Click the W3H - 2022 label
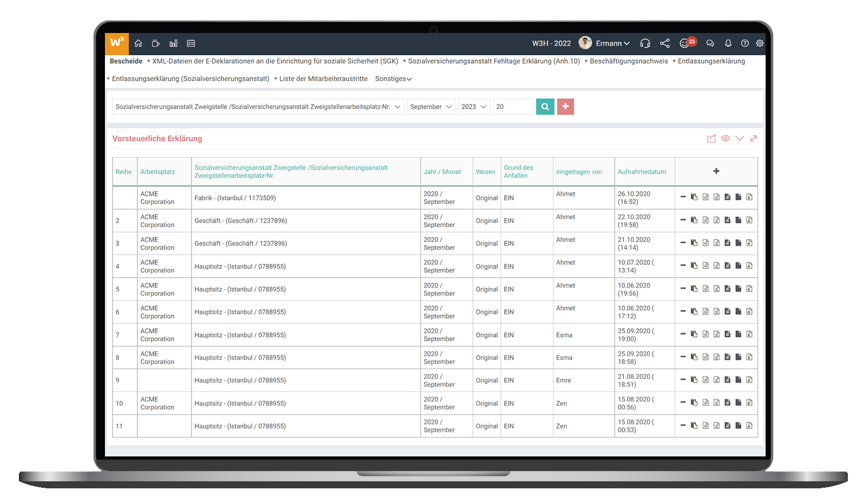 coord(551,43)
